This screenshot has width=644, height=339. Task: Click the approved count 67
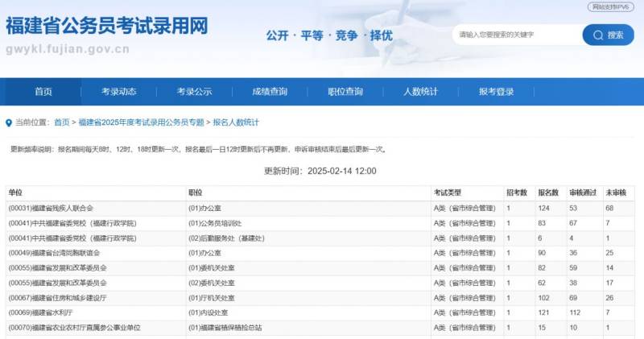coord(573,223)
